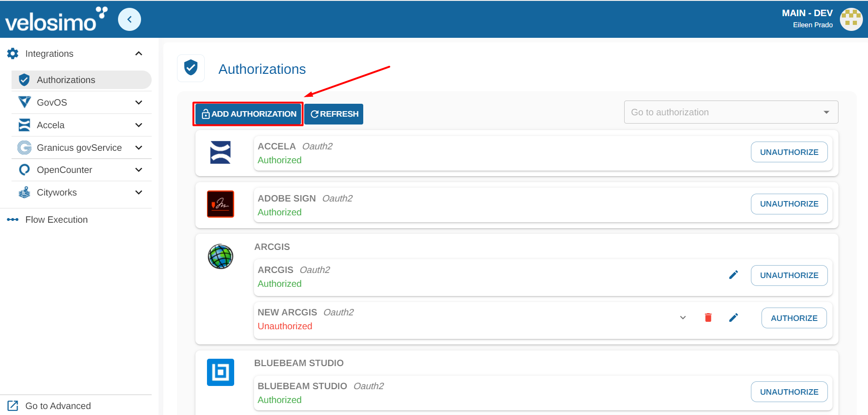Click the ADD AUTHORIZATION button
Image resolution: width=868 pixels, height=415 pixels.
(x=248, y=114)
